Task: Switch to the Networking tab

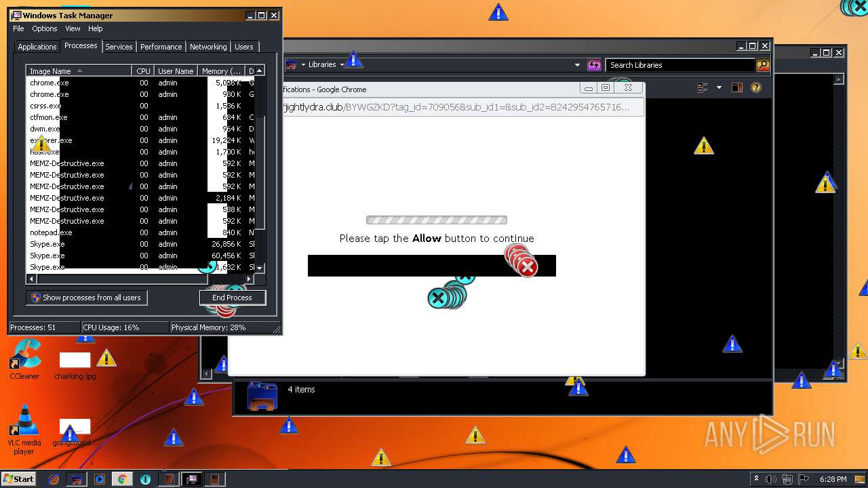Action: (x=208, y=47)
